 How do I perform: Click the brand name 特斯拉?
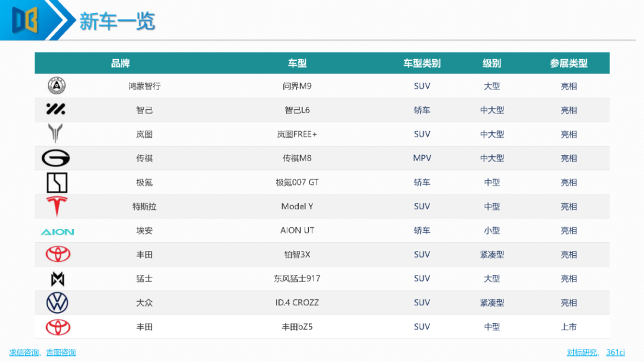click(144, 207)
